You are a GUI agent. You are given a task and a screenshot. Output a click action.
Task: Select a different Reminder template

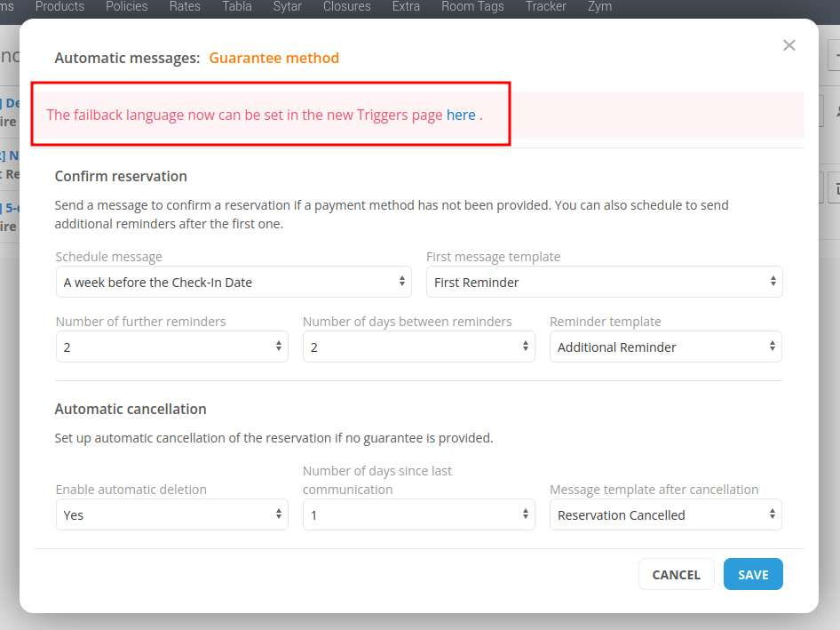(665, 347)
